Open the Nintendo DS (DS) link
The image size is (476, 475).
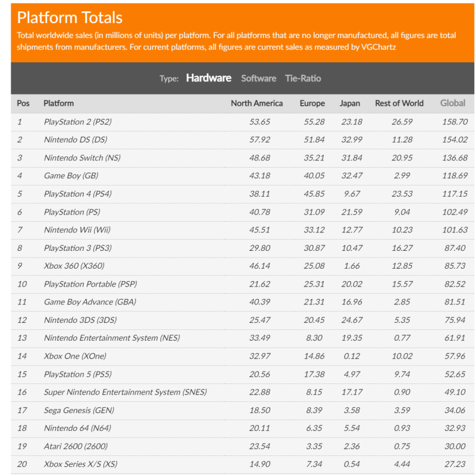[76, 140]
